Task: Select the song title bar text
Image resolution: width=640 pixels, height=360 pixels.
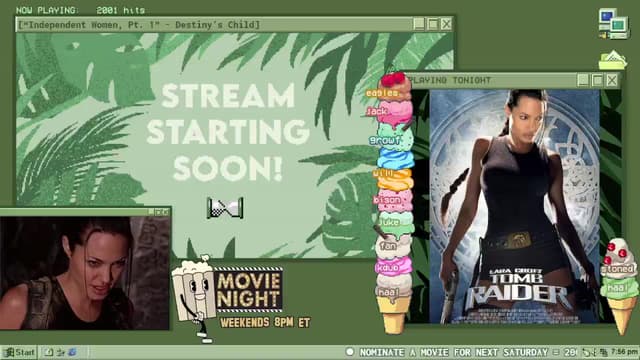Action: click(x=139, y=25)
